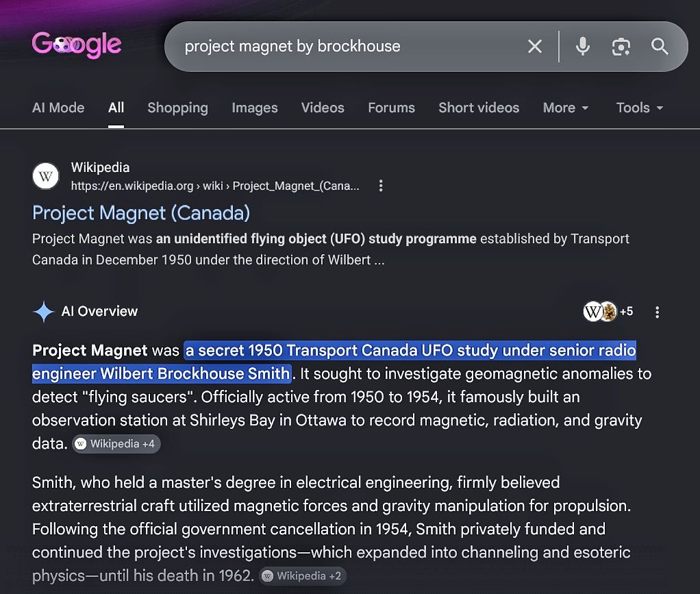This screenshot has height=594, width=700.
Task: Click the magnifying glass search icon
Action: pos(660,47)
